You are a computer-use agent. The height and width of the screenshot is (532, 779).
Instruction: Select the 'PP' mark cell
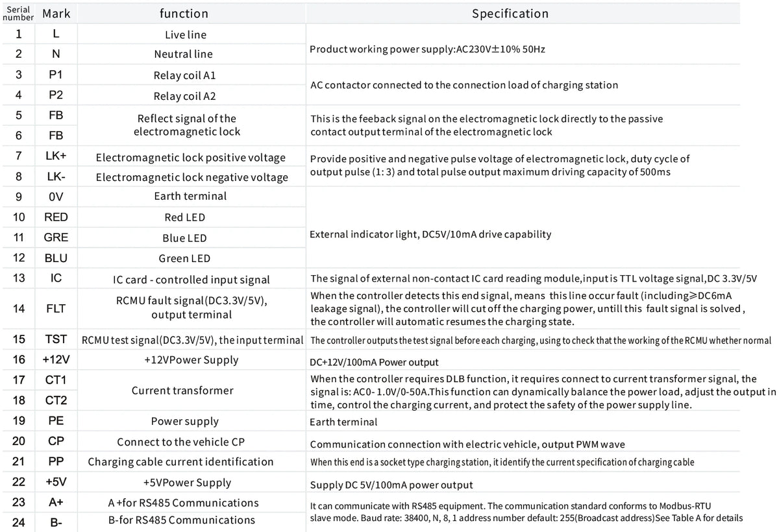pos(56,461)
